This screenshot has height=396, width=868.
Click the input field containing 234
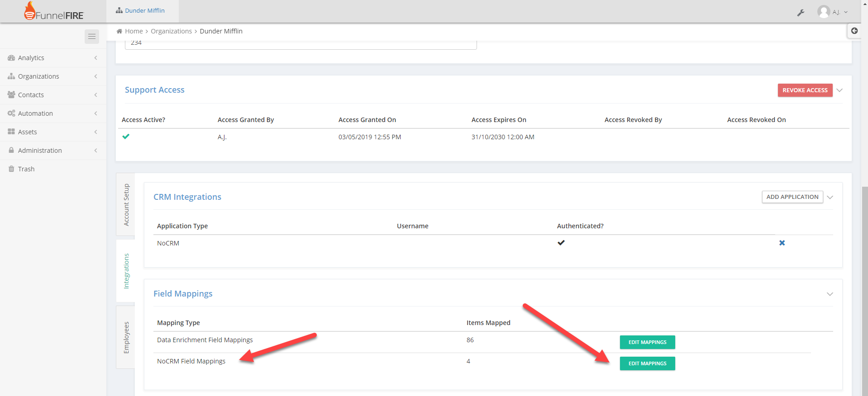click(x=300, y=44)
